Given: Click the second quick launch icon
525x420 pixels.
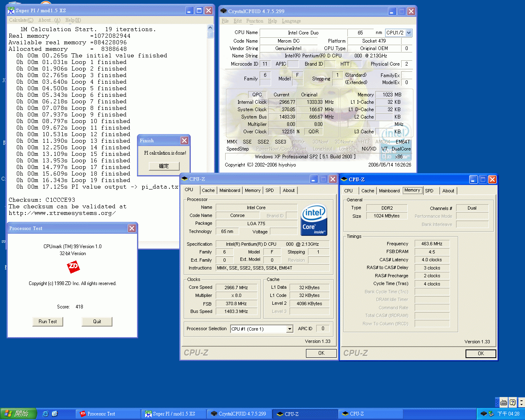Looking at the screenshot, I should click(x=55, y=414).
